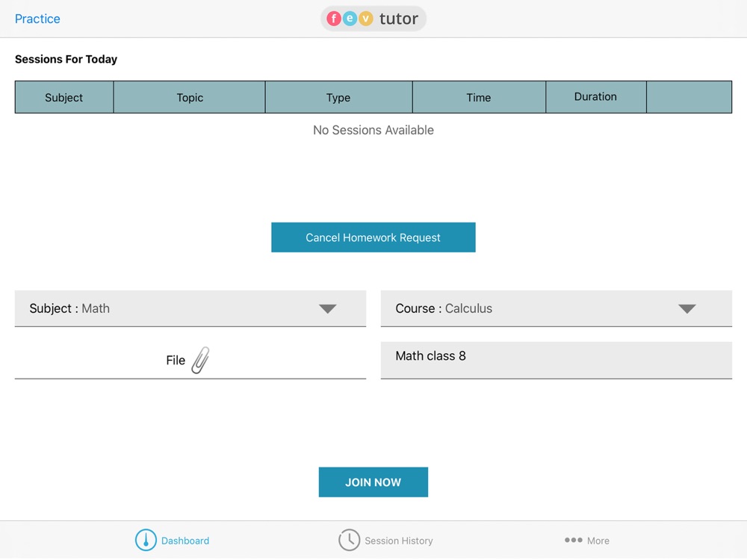The image size is (747, 560).
Task: Open the Course : Calculus selector
Action: [557, 308]
